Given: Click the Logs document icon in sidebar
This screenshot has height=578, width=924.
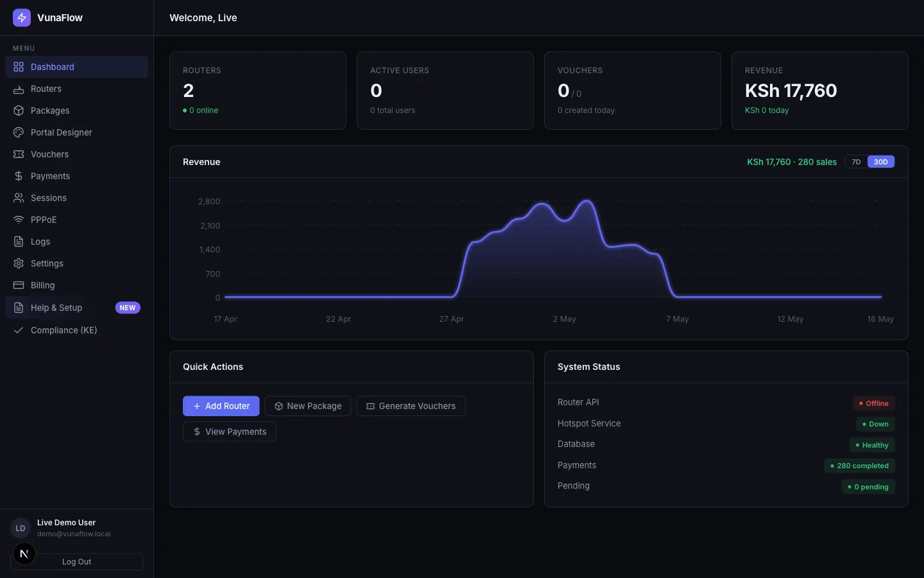Looking at the screenshot, I should 19,241.
